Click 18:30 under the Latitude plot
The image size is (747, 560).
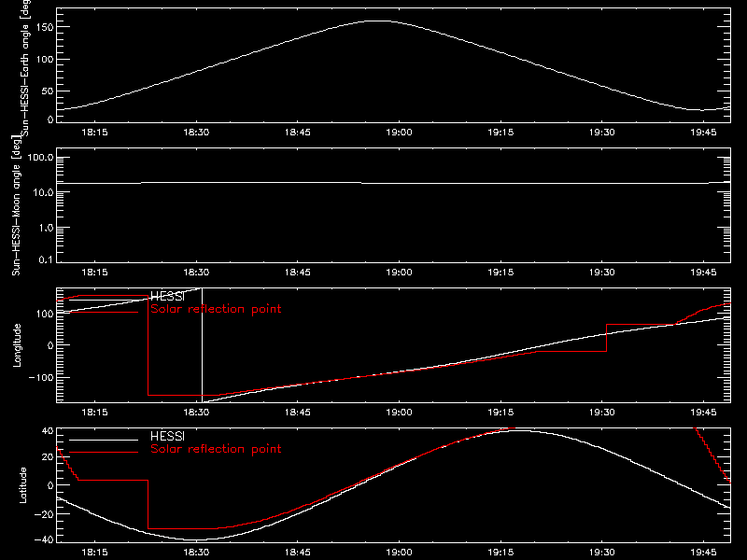pyautogui.click(x=196, y=553)
